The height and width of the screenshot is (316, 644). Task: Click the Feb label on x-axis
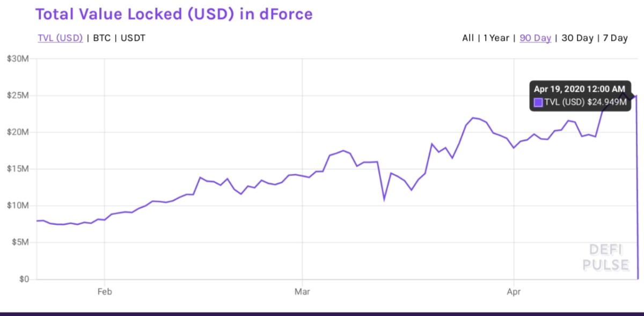[104, 292]
